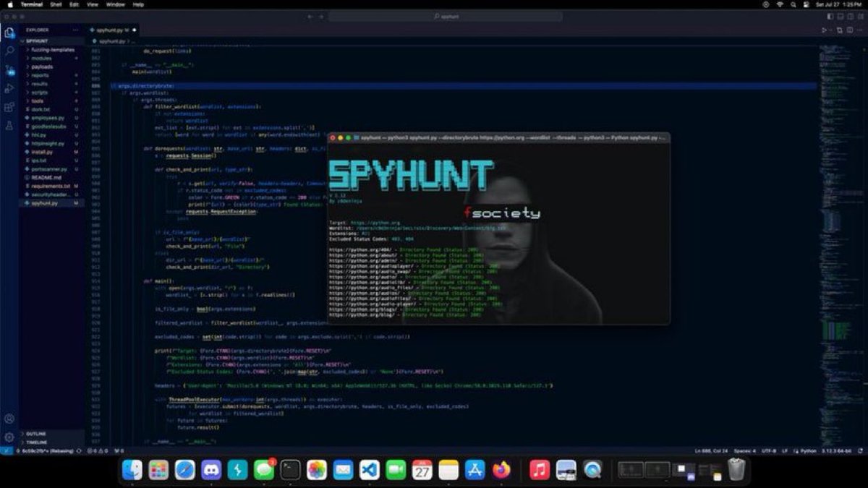Open Music from the Dock
The width and height of the screenshot is (868, 488).
(540, 470)
